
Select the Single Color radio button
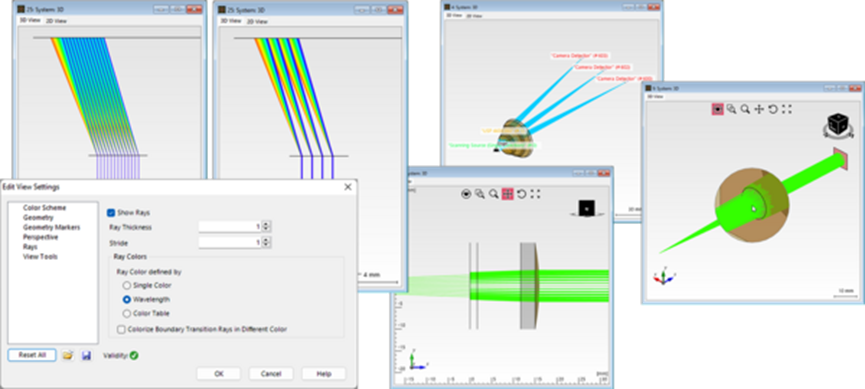127,285
